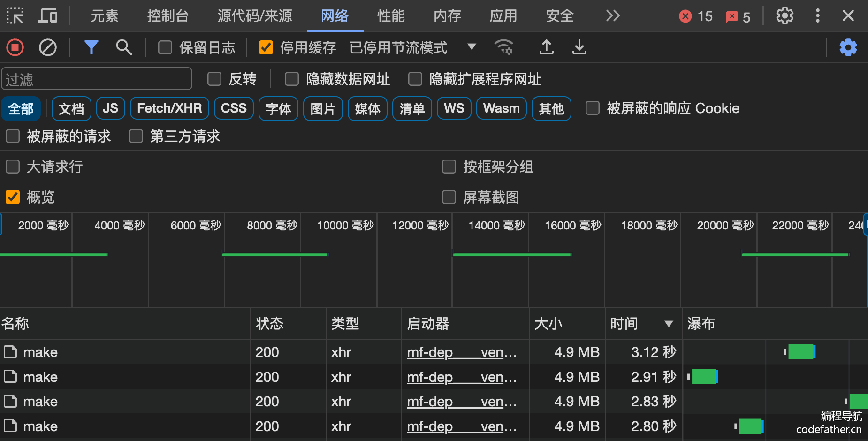Screen dimensions: 868x441
Task: Toggle the device toolbar icon
Action: [48, 16]
